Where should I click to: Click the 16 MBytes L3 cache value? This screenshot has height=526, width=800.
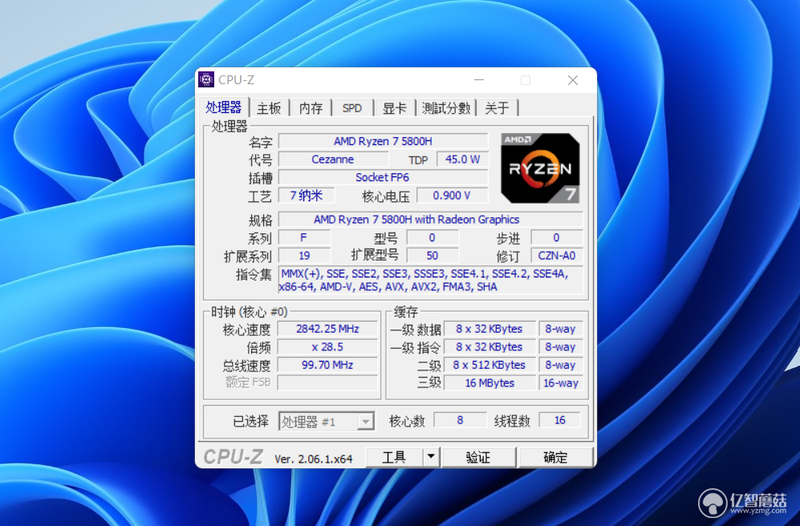(x=489, y=383)
